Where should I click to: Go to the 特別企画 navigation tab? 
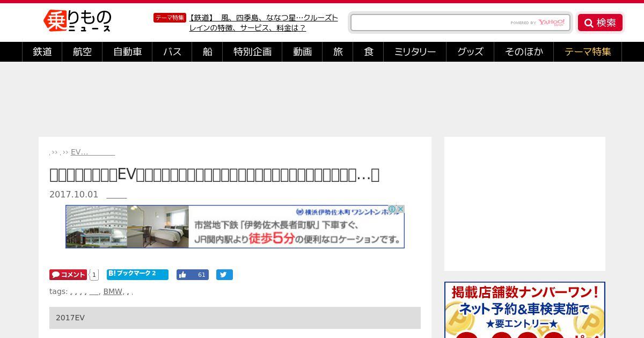click(253, 52)
